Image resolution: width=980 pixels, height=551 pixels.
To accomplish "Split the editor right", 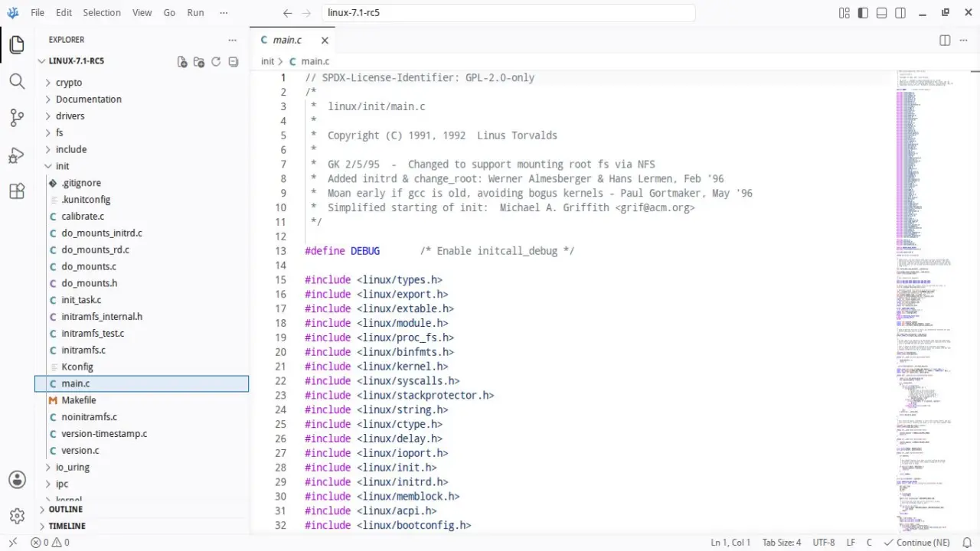I will (945, 40).
